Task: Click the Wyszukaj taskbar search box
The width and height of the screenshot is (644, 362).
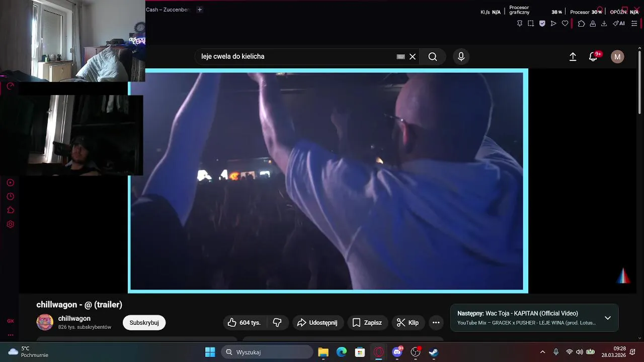Action: (x=267, y=352)
